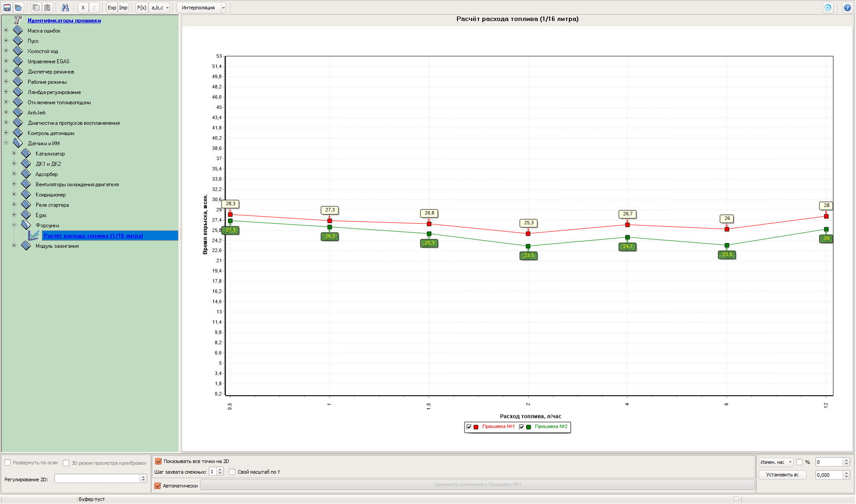856x504 pixels.
Task: Click the diamond icon next to ДК1 и ДК2
Action: 26,164
